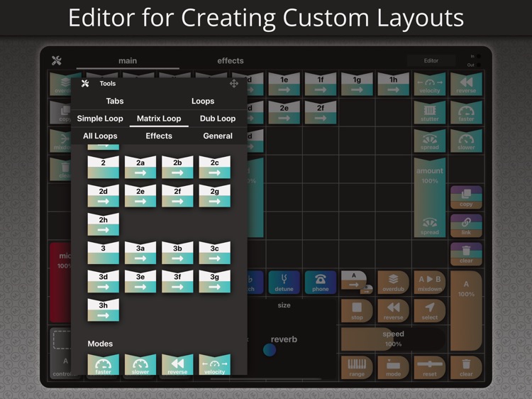Tap the orange overdub button
Screen dimensions: 532x399
coord(393,282)
